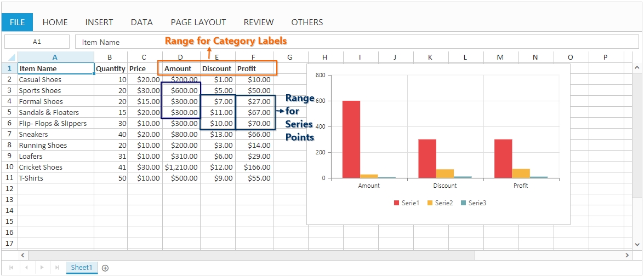The width and height of the screenshot is (644, 277).
Task: Click the tallest red bar in Amount category
Action: tap(351, 139)
